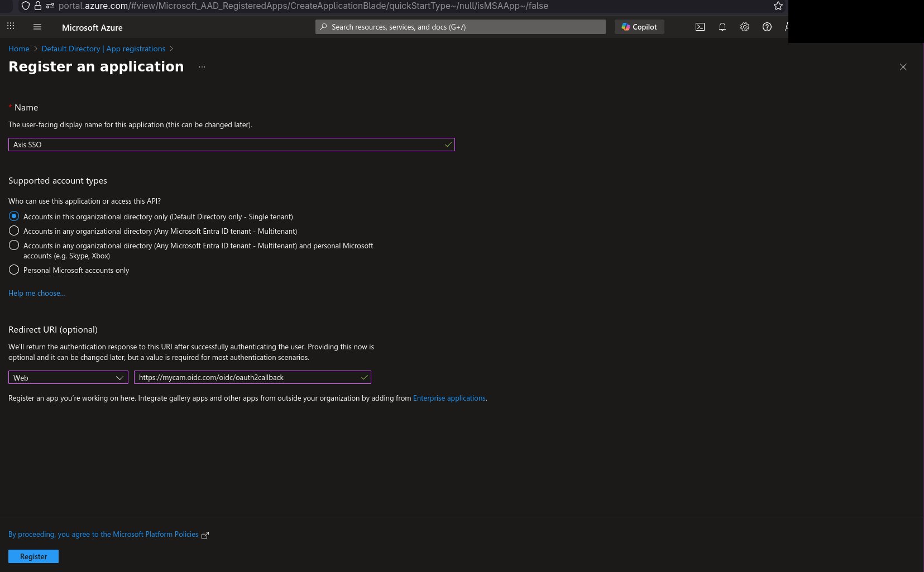Open portal Settings gear
The width and height of the screenshot is (924, 572).
pos(744,27)
